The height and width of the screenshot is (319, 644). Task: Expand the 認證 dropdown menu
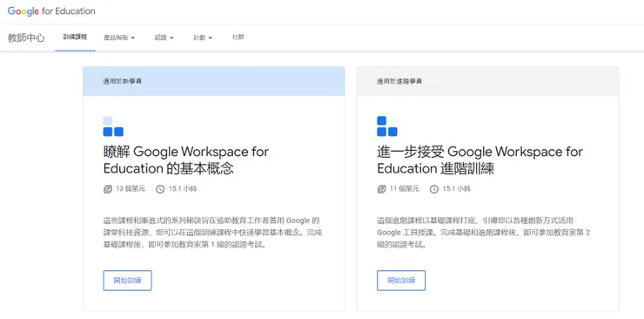tap(164, 37)
